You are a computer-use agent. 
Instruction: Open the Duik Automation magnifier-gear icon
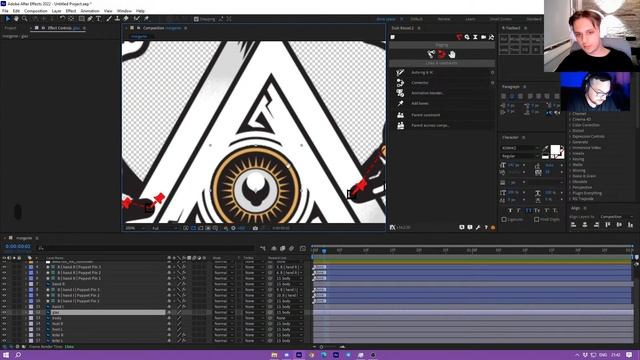(x=467, y=37)
